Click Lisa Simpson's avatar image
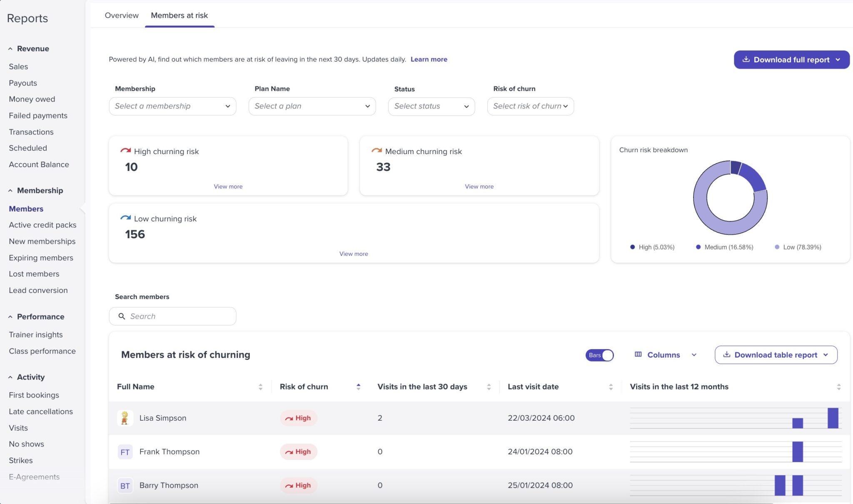Image resolution: width=853 pixels, height=504 pixels. coord(125,418)
